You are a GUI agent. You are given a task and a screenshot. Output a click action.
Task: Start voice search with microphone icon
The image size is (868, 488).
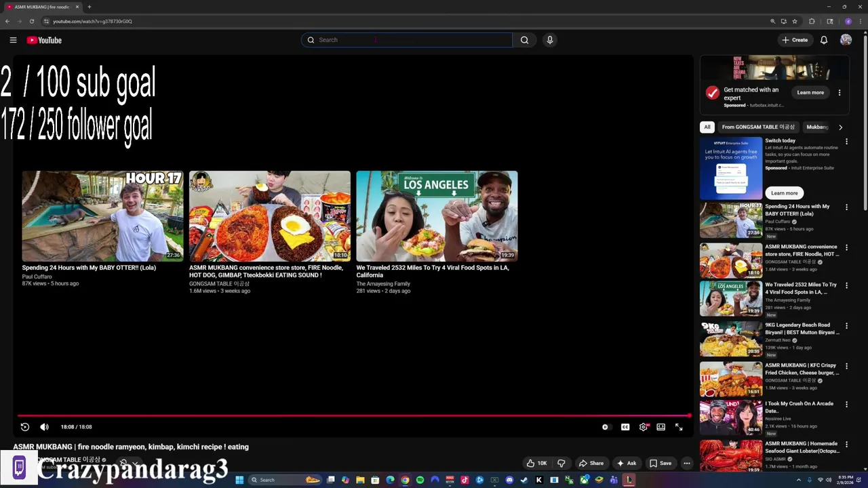click(x=550, y=40)
